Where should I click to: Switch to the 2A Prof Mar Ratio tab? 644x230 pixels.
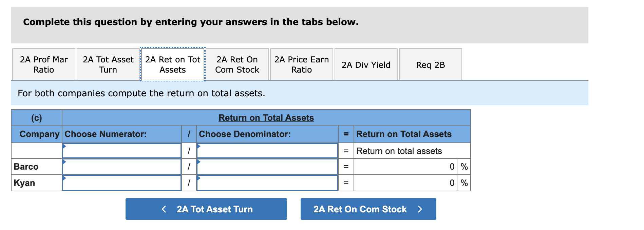pos(43,64)
